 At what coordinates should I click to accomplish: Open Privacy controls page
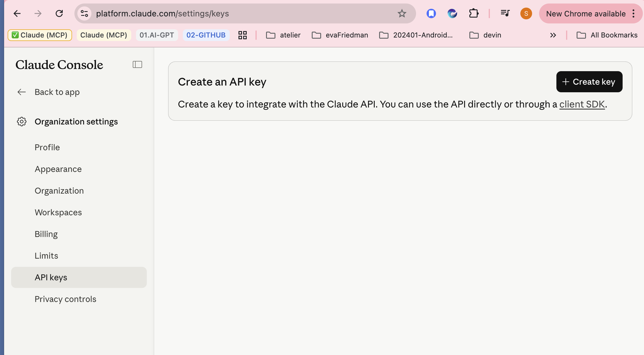tap(65, 299)
